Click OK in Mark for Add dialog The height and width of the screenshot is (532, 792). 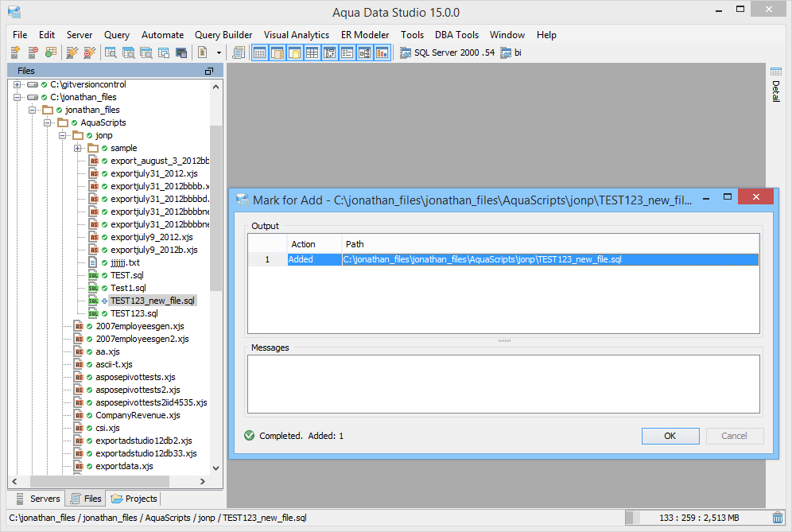point(670,436)
